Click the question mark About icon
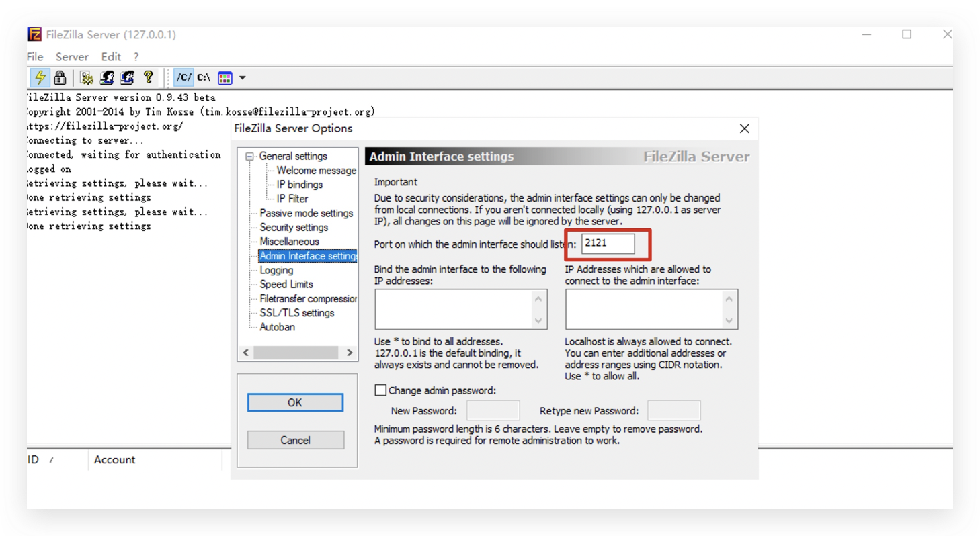The image size is (980, 536). click(149, 77)
